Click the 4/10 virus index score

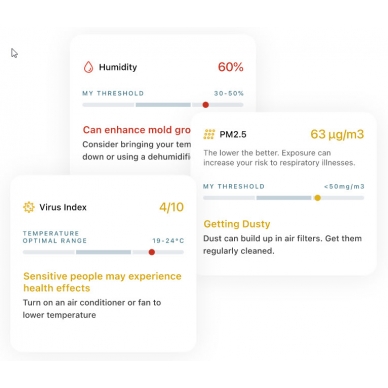tap(171, 207)
